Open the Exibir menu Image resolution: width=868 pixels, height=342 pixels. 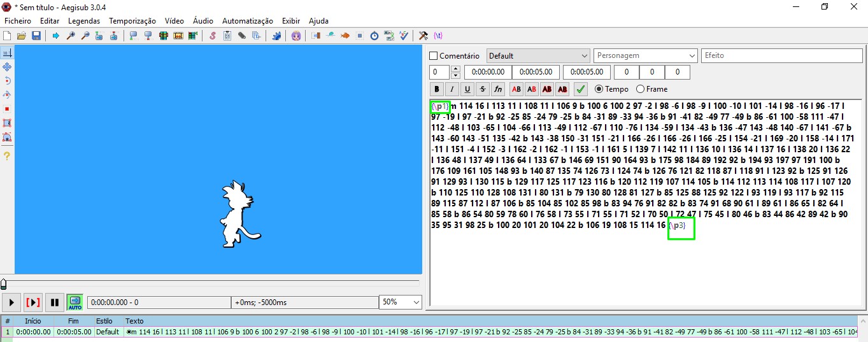pos(291,21)
